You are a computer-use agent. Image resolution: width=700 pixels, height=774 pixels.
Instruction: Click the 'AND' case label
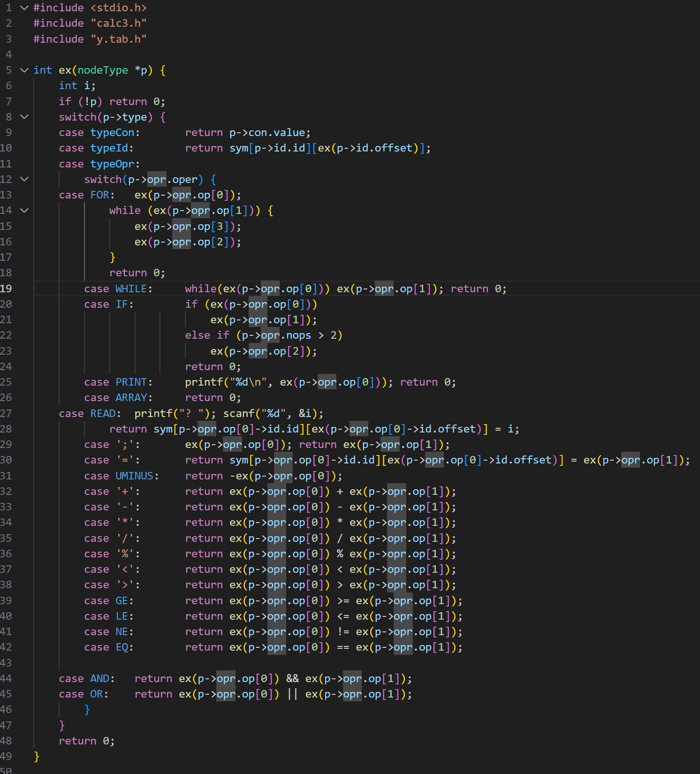click(99, 678)
